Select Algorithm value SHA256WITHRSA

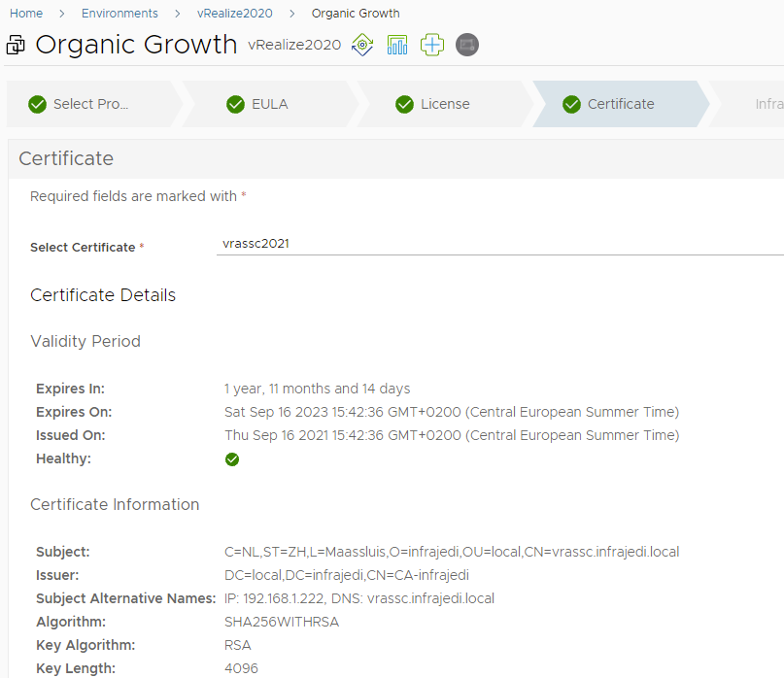pyautogui.click(x=282, y=622)
